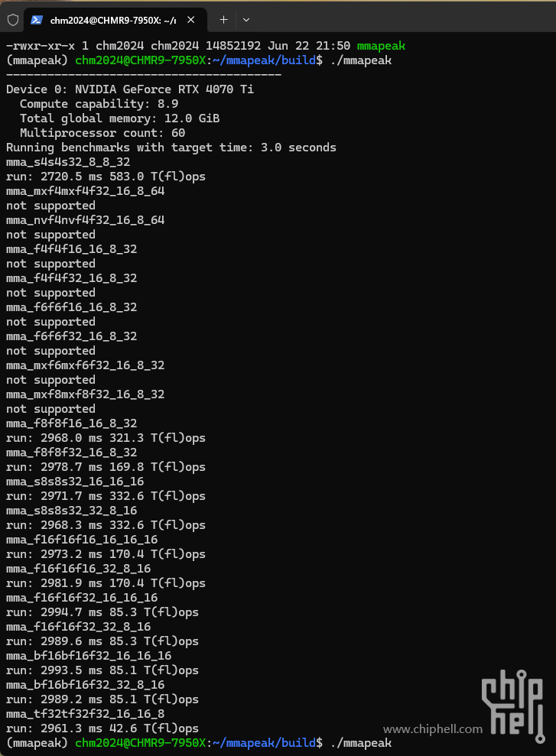Click the mma_mxf4mxf4f32_16_8_64 benchmark name
556x756 pixels.
click(86, 191)
